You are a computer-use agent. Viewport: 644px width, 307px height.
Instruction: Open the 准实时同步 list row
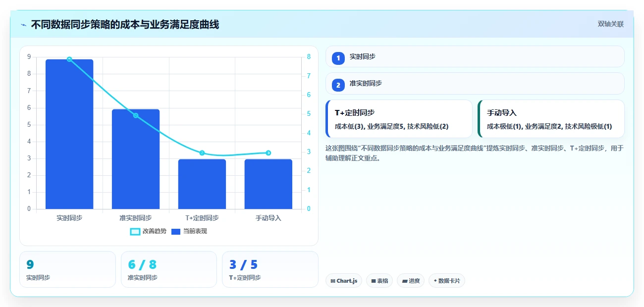475,84
